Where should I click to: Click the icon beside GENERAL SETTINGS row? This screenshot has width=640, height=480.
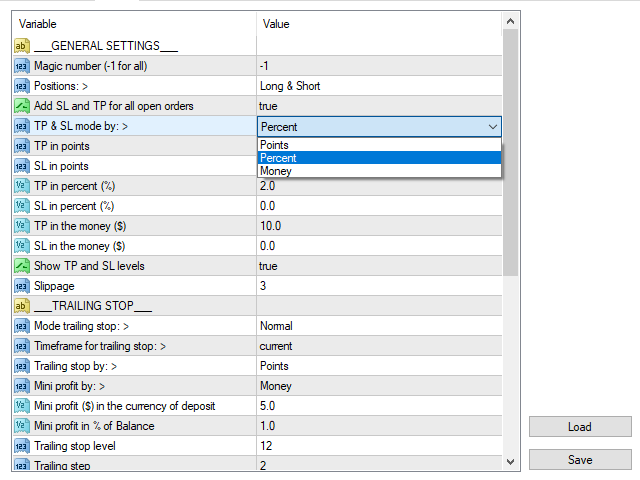tap(22, 46)
